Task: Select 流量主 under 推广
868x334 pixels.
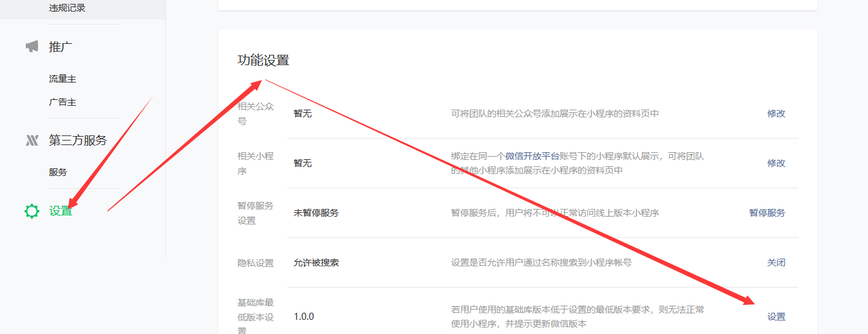Action: tap(63, 79)
